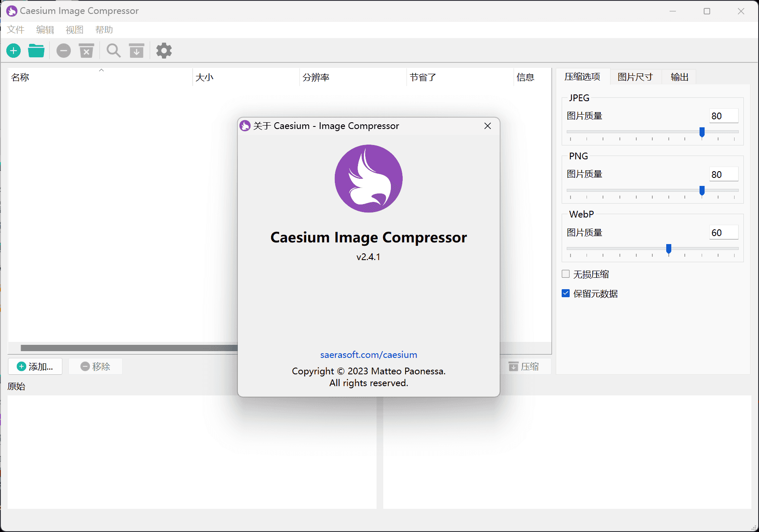This screenshot has height=532, width=759.
Task: Open the 文件 menu
Action: (x=16, y=30)
